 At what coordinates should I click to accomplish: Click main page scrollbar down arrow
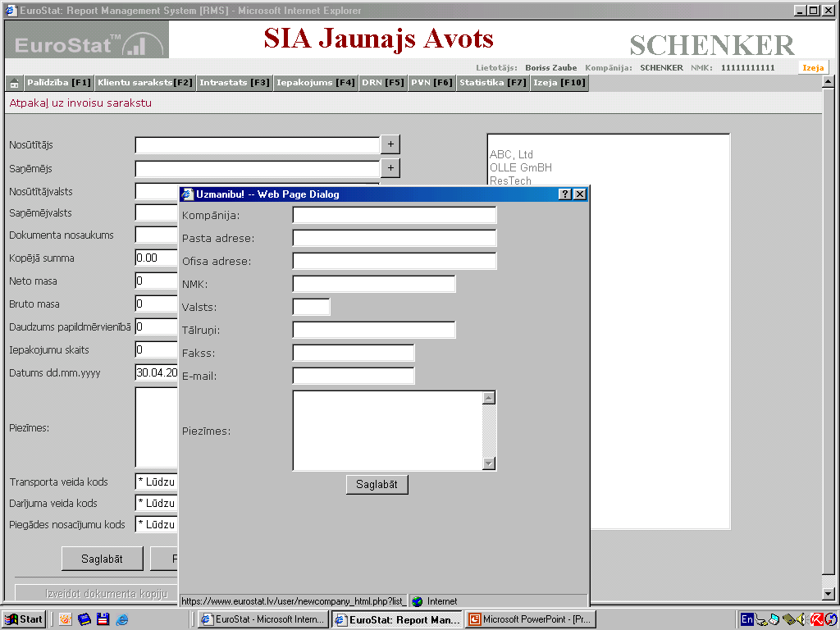(828, 594)
